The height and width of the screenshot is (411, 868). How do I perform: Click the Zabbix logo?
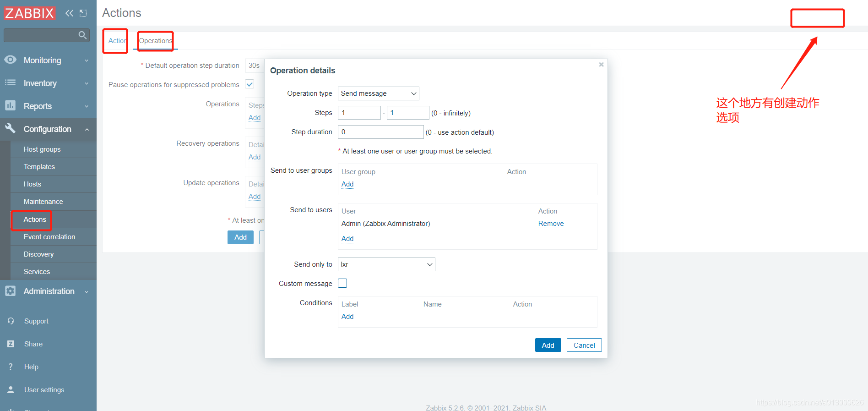[29, 13]
